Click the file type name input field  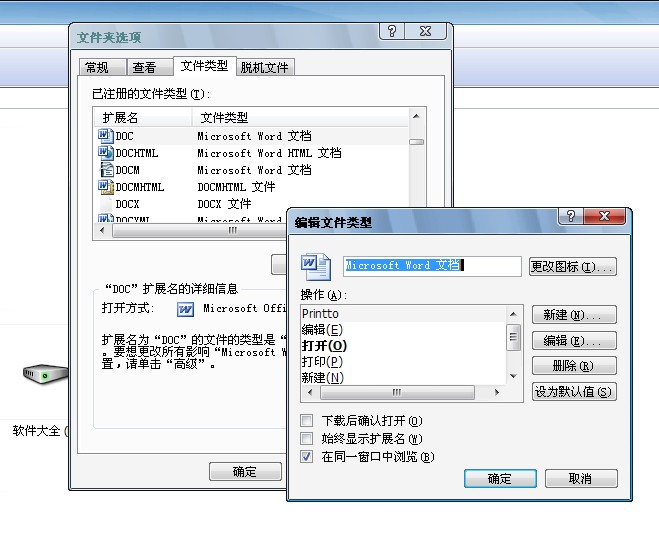[432, 266]
